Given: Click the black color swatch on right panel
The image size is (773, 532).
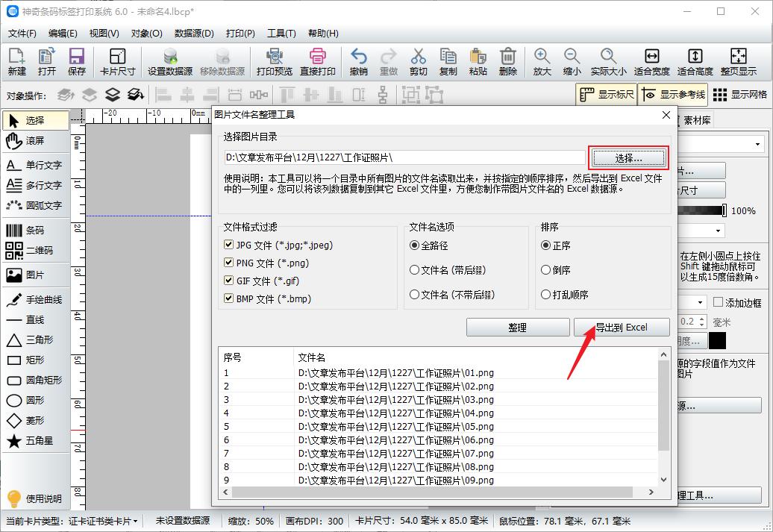Looking at the screenshot, I should (719, 340).
